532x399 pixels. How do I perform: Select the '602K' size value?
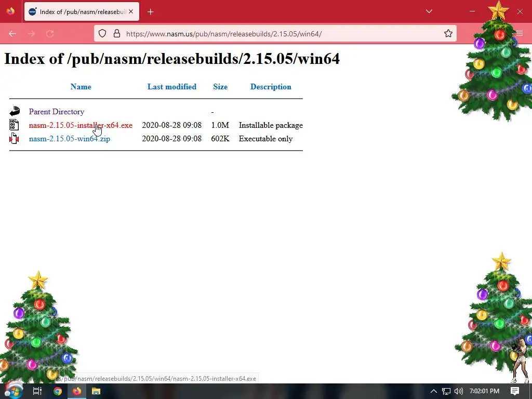point(220,139)
